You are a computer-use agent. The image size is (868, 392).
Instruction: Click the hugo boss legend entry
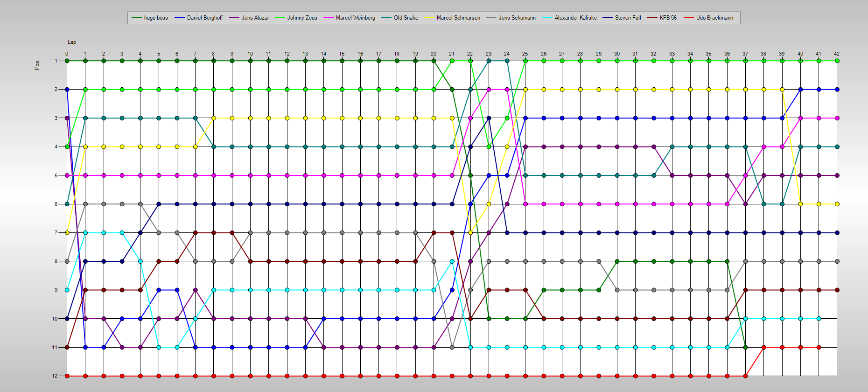point(149,18)
